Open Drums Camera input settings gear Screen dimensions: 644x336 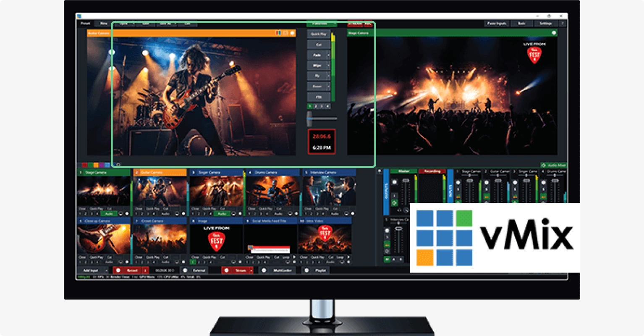[296, 214]
